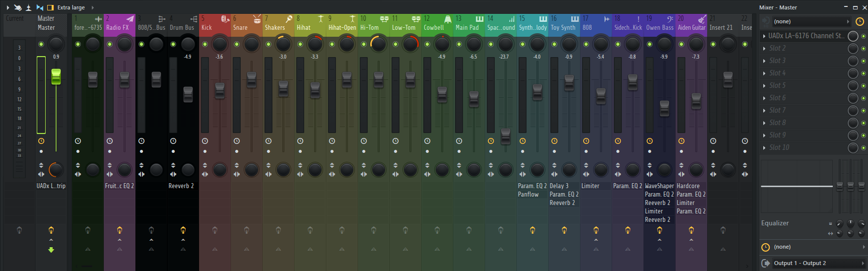Image resolution: width=868 pixels, height=271 pixels.
Task: Open UADx L..trip effect on Master
Action: 51,186
